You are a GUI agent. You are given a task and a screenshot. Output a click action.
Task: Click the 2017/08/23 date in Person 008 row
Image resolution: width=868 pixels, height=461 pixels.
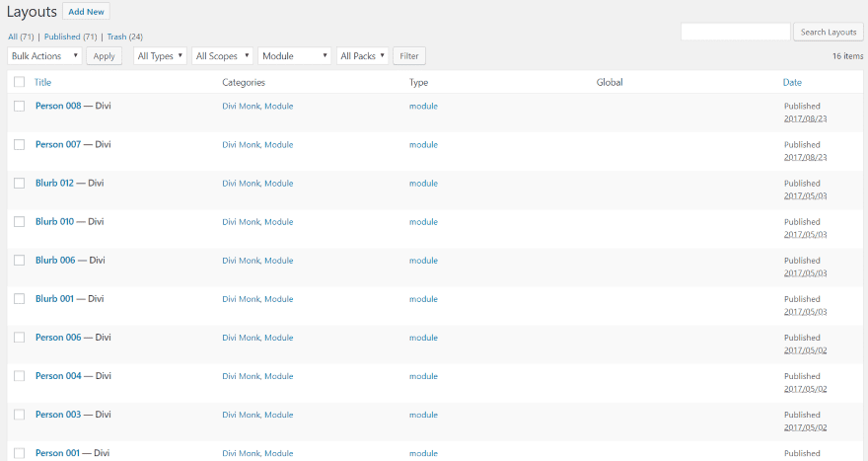[x=806, y=118]
